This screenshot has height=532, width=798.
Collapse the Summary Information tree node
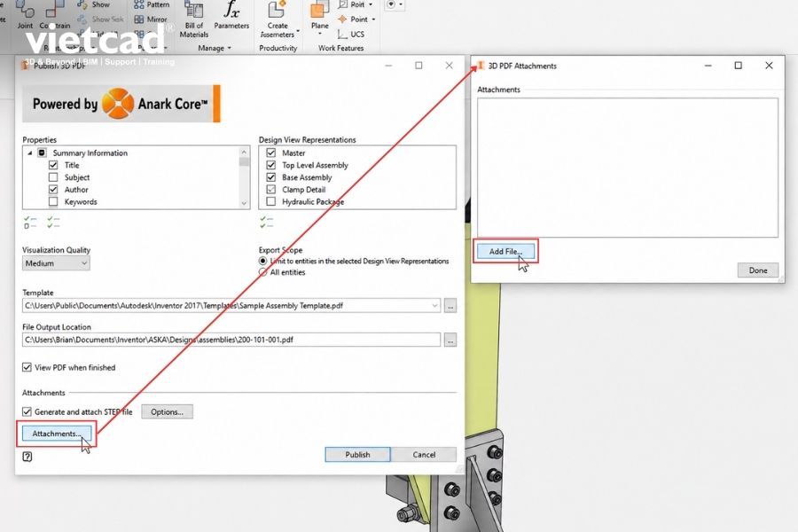pyautogui.click(x=29, y=153)
